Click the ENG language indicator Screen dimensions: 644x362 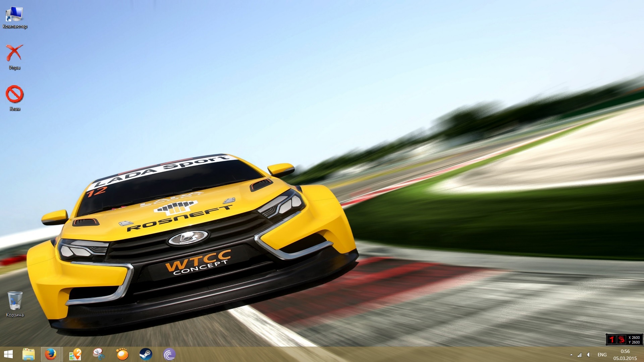(x=602, y=355)
